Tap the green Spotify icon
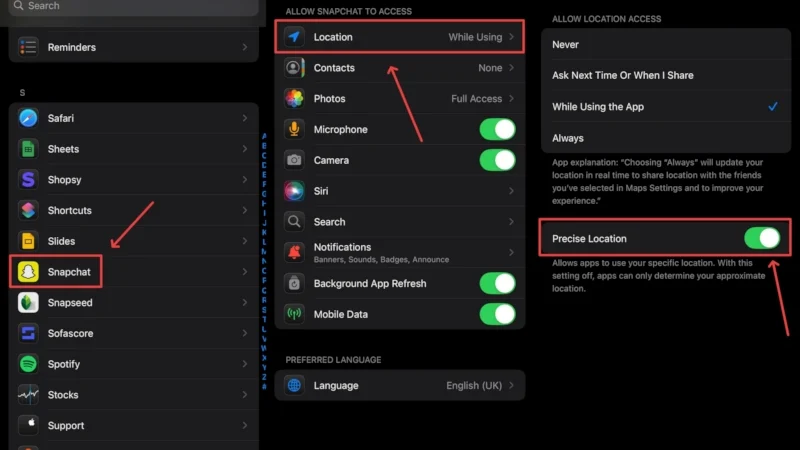Viewport: 800px width, 450px height. tap(28, 364)
